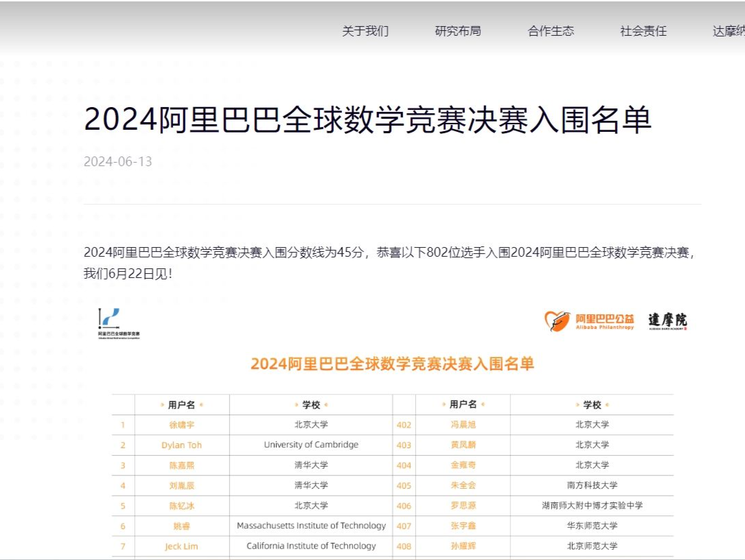Click the 阿里巴巴公益 Alibaba Philanthropy logo
745x560 pixels.
click(589, 321)
